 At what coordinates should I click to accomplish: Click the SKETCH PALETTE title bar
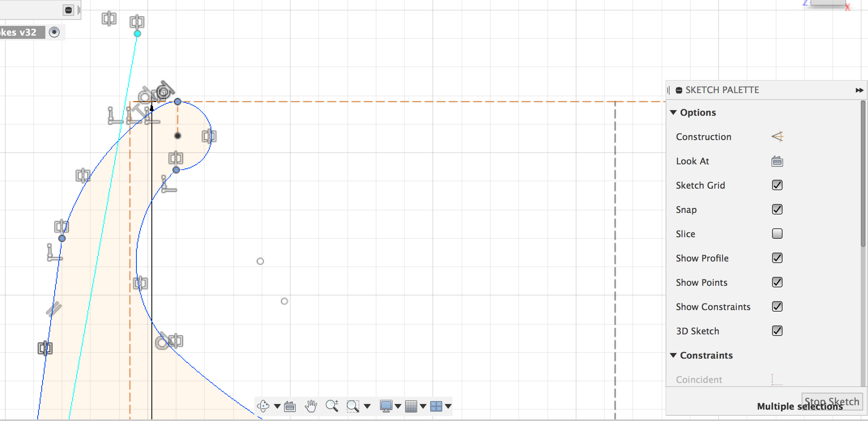pyautogui.click(x=723, y=90)
